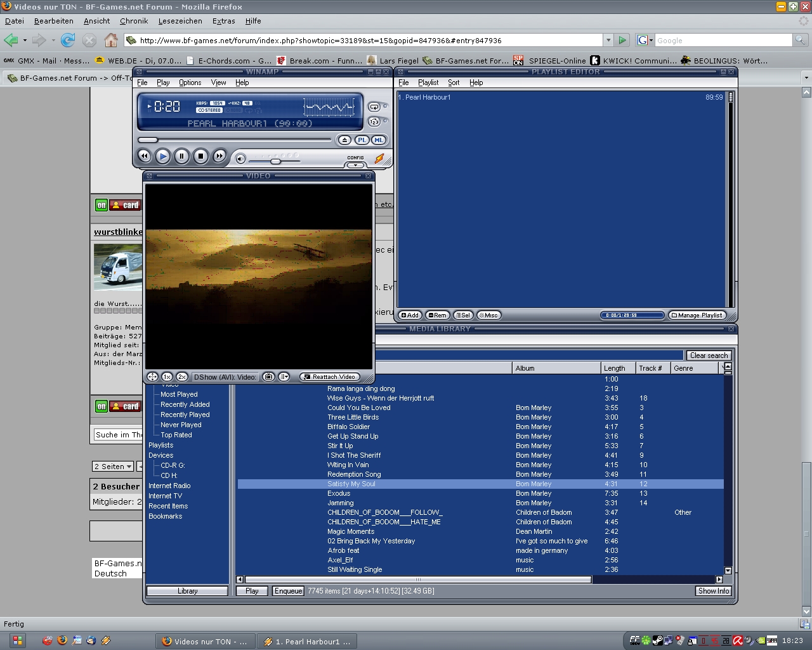Click the Firefox search magnifier icon

pyautogui.click(x=801, y=40)
